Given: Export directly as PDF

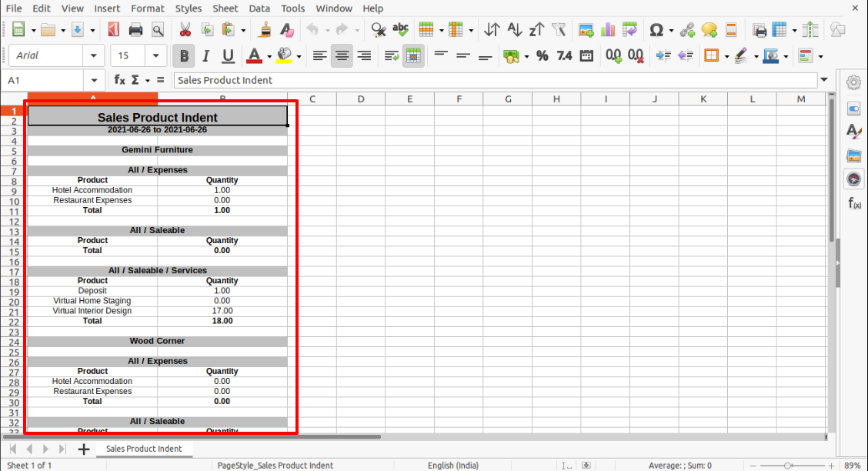Looking at the screenshot, I should pos(113,29).
